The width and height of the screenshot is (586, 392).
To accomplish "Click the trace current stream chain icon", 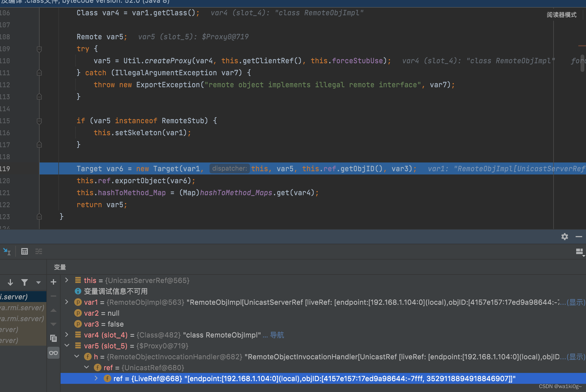I will point(39,251).
